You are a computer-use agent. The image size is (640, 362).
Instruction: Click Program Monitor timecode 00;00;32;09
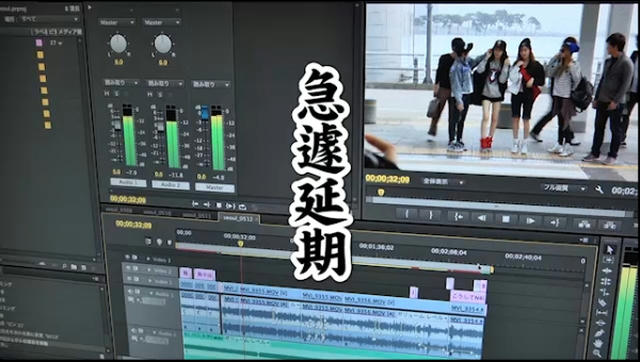387,179
